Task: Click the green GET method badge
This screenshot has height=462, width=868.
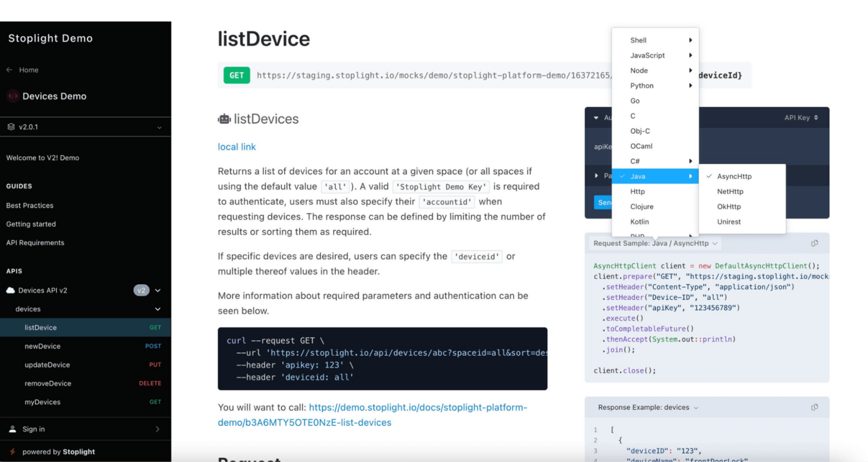Action: pyautogui.click(x=237, y=76)
